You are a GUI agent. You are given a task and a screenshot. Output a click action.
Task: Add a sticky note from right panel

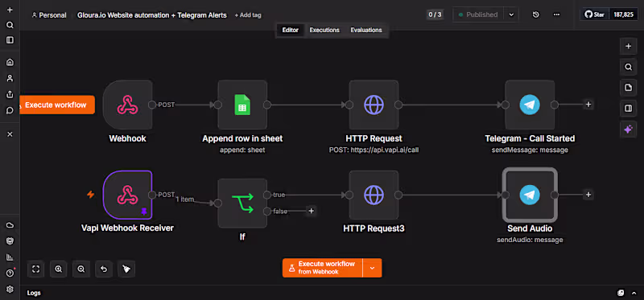tap(628, 88)
